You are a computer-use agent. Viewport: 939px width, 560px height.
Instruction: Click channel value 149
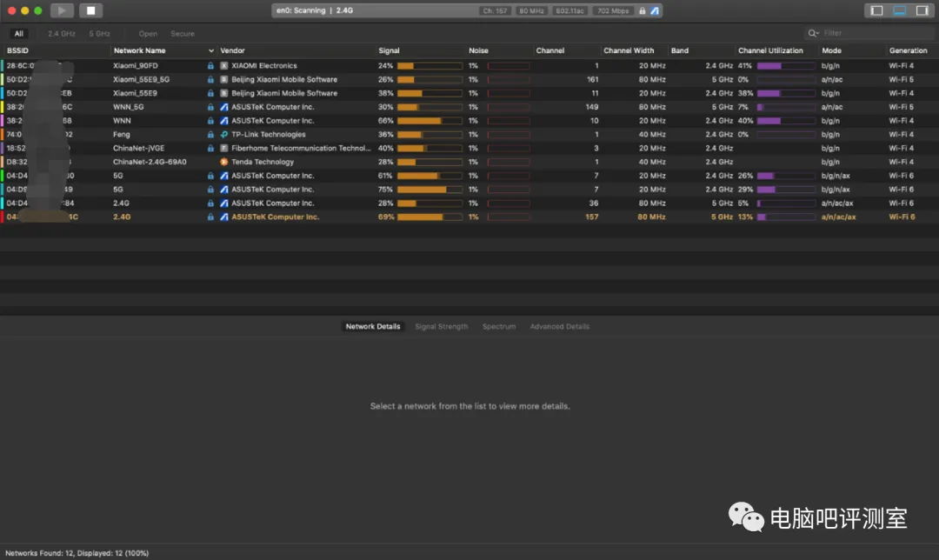pyautogui.click(x=592, y=107)
